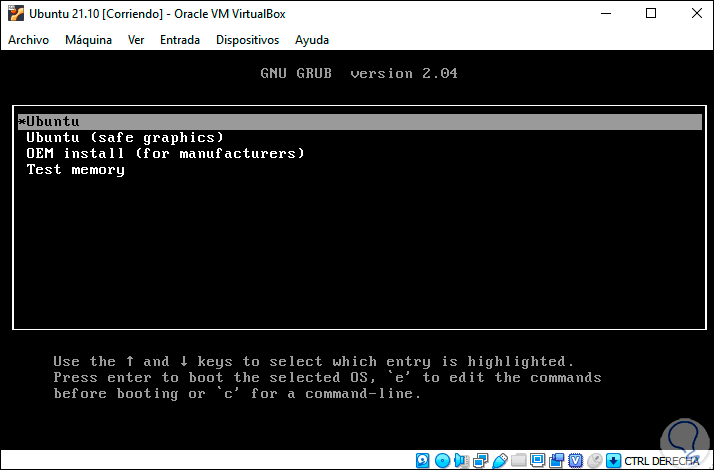714x470 pixels.
Task: Select the highlighted *Ubuntu boot entry
Action: click(360, 122)
